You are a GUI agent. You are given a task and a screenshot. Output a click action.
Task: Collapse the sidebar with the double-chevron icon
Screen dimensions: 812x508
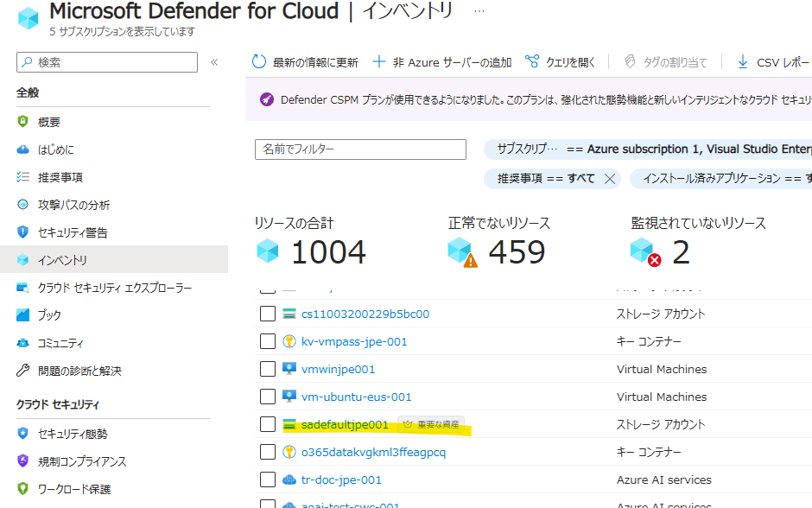click(214, 62)
